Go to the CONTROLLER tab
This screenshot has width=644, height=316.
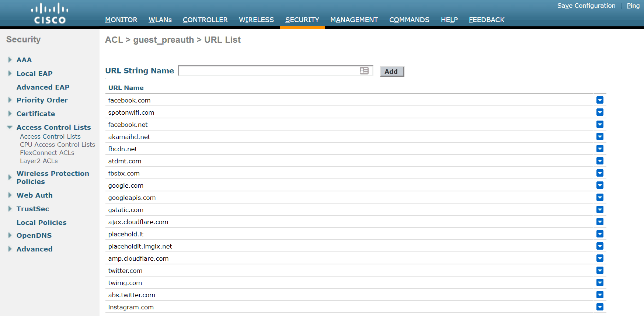tap(205, 20)
